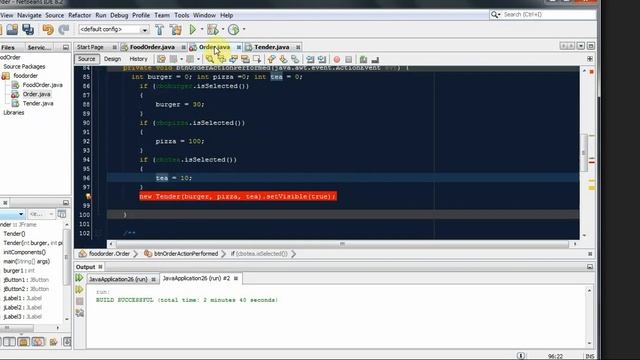Click the Redo arrow icon
This screenshot has height=360, width=640.
click(64, 29)
